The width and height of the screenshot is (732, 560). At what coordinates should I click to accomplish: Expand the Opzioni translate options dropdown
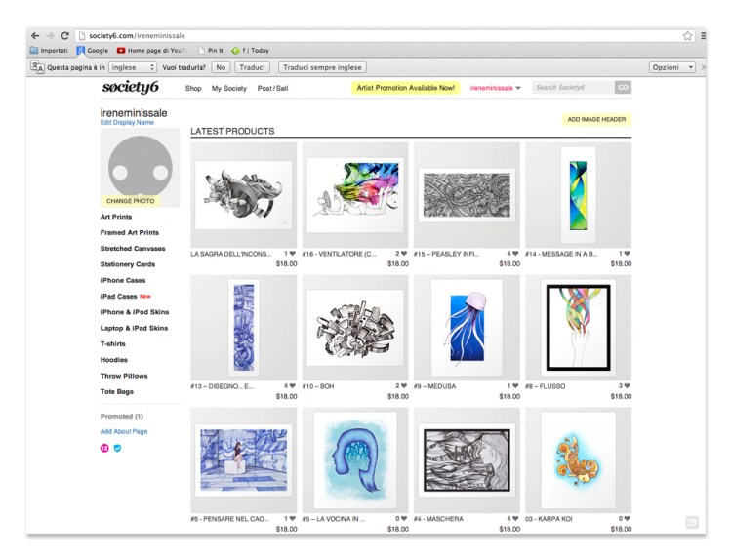pyautogui.click(x=672, y=67)
